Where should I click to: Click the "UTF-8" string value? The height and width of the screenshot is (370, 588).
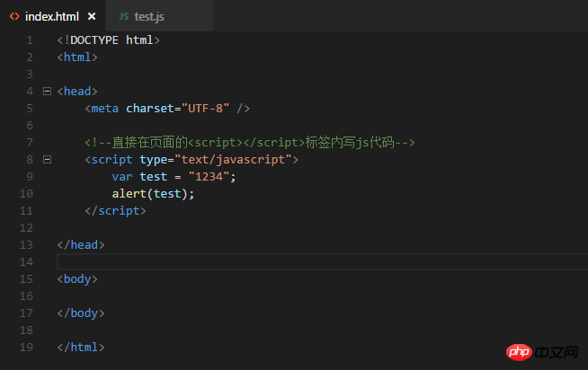click(205, 109)
